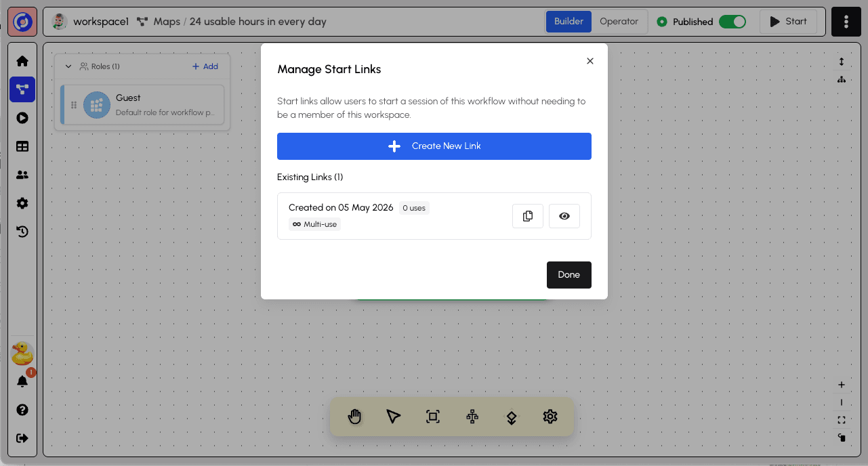Click the workspace avatar in header
The width and height of the screenshot is (868, 466).
click(x=60, y=22)
